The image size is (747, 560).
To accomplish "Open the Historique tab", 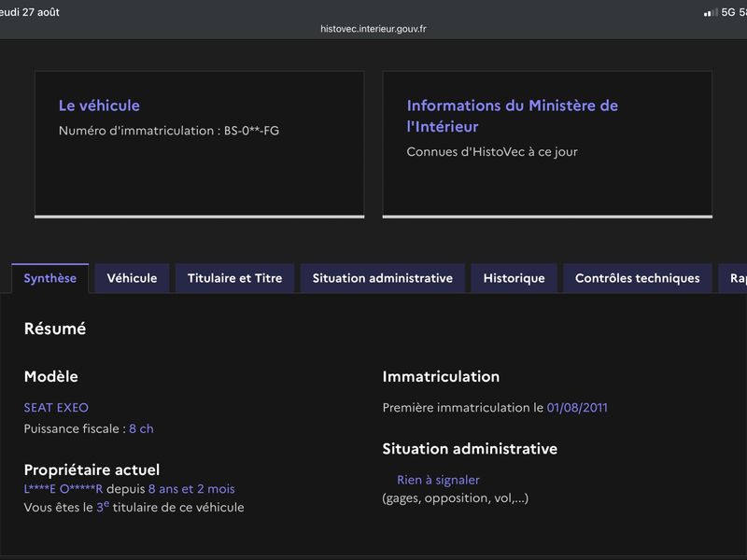I will click(x=514, y=278).
